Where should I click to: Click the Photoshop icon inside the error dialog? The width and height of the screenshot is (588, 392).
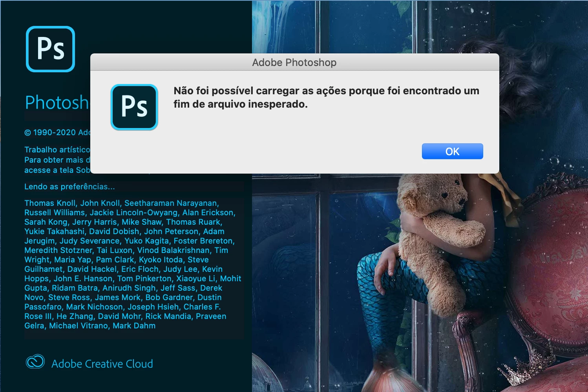(x=134, y=107)
